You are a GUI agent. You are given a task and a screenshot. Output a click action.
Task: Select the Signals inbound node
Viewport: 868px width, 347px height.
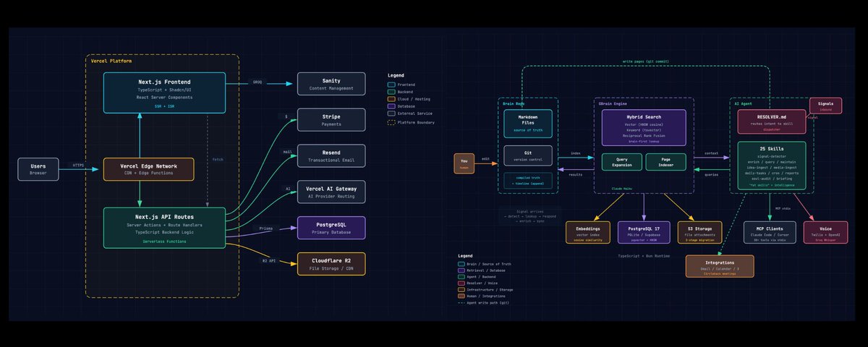tap(825, 106)
